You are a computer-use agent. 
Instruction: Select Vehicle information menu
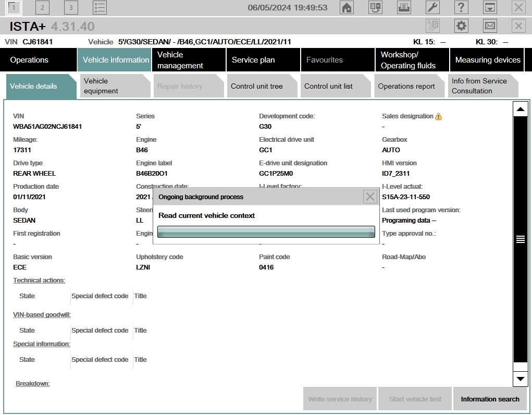(114, 60)
